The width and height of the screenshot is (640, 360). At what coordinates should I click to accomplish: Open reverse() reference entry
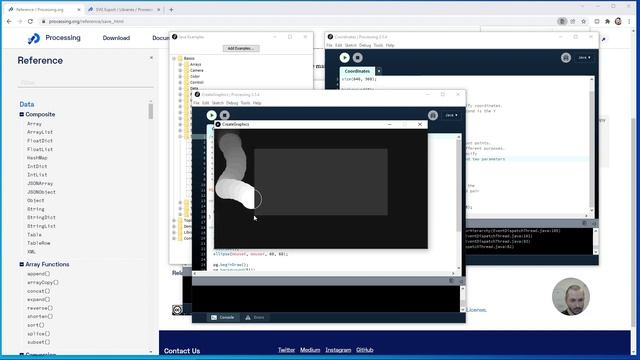(x=40, y=308)
